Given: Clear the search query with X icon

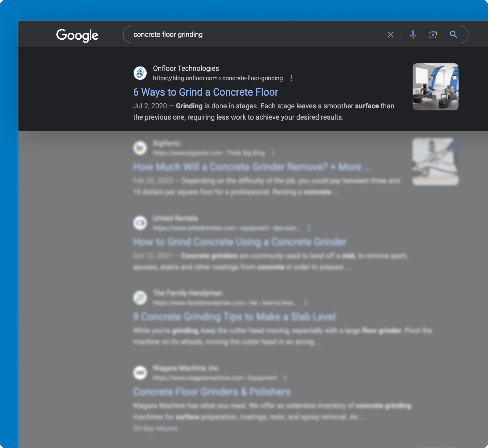Looking at the screenshot, I should coord(390,35).
